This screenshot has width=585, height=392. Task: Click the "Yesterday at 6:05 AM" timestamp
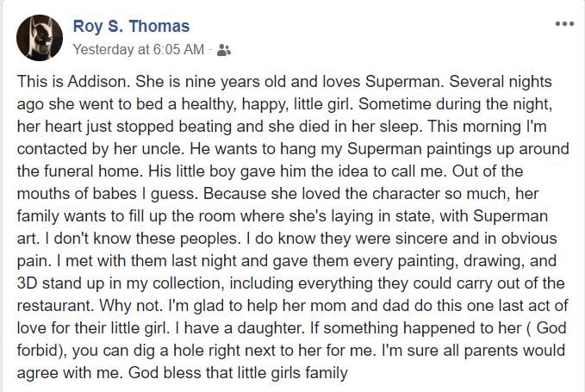tap(139, 50)
